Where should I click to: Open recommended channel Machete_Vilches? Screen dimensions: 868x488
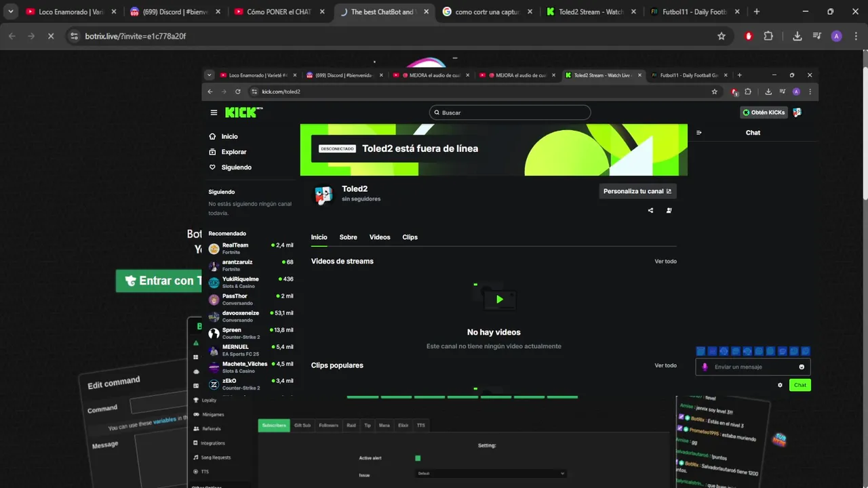251,367
